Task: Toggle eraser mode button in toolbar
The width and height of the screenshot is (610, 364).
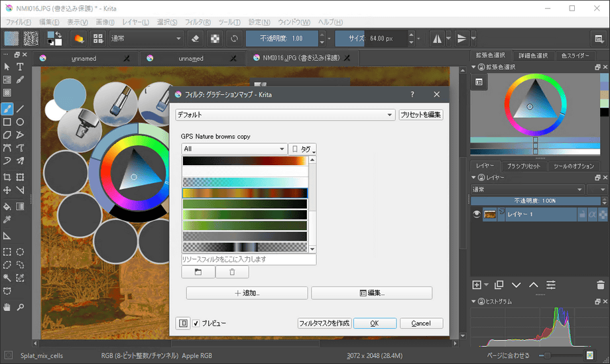Action: (x=196, y=38)
